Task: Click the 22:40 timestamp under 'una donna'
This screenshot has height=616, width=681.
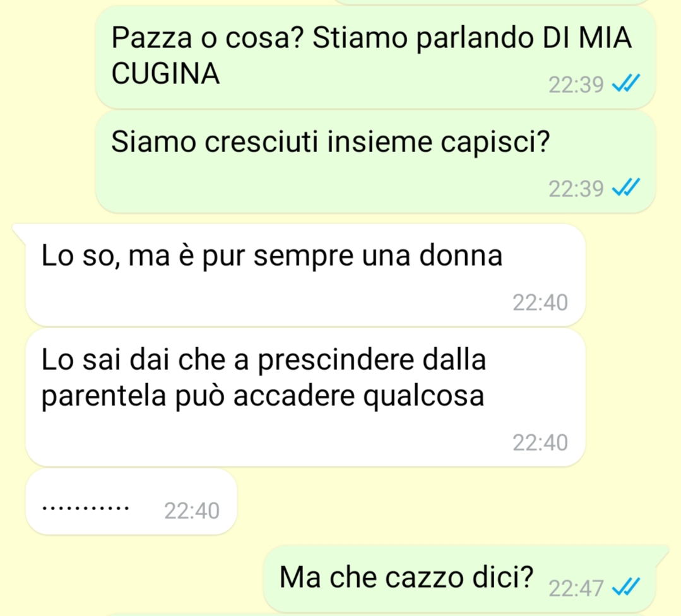Action: pyautogui.click(x=540, y=302)
